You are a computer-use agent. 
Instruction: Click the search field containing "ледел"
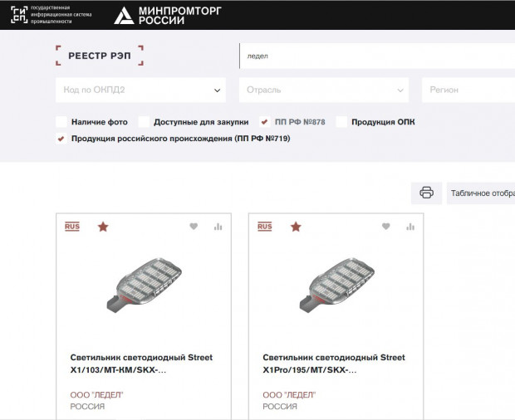pos(374,56)
